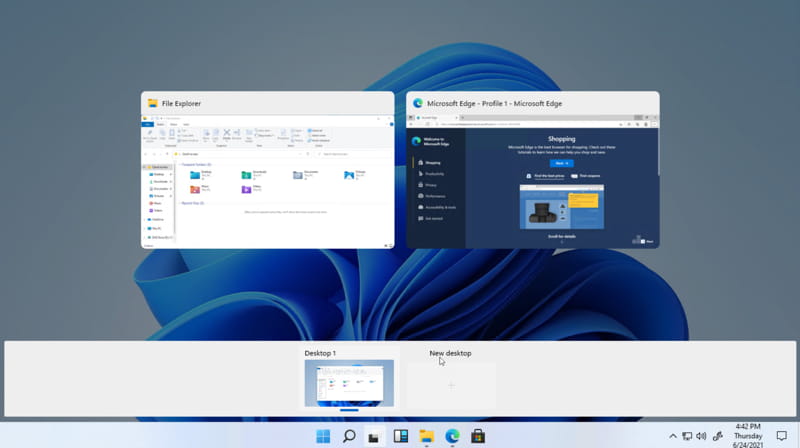Open the clock showing 4:42 PM
Viewport: 800px width, 448px height.
(x=748, y=436)
